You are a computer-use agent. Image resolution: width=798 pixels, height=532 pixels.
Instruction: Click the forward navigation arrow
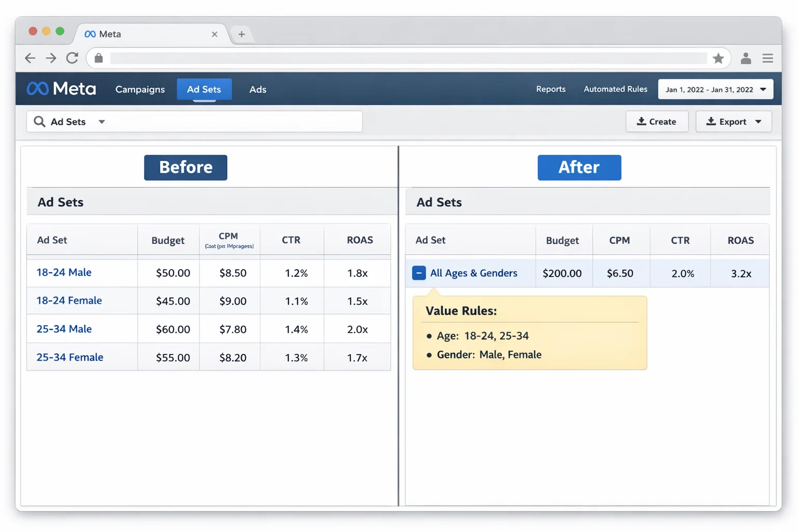coord(50,58)
